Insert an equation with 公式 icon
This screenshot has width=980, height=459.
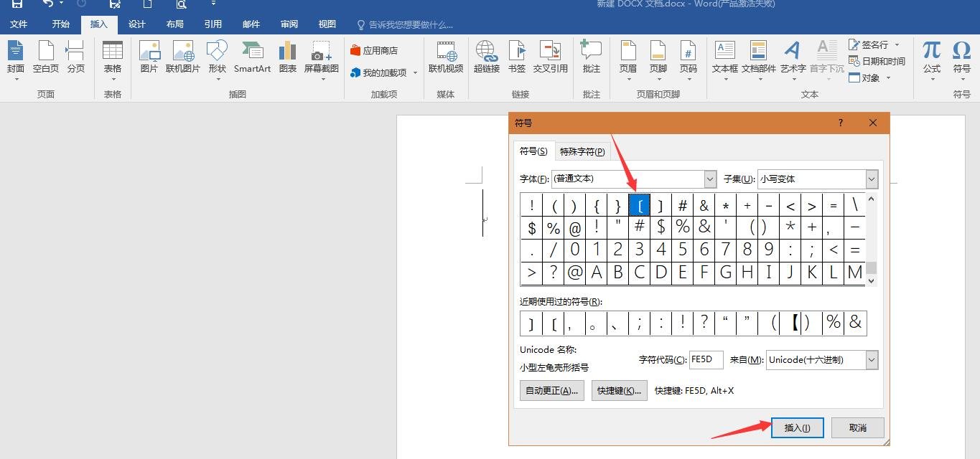tap(930, 57)
